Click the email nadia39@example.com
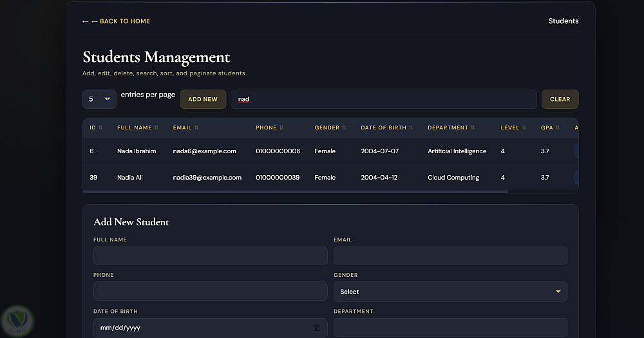This screenshot has height=338, width=644. point(207,178)
